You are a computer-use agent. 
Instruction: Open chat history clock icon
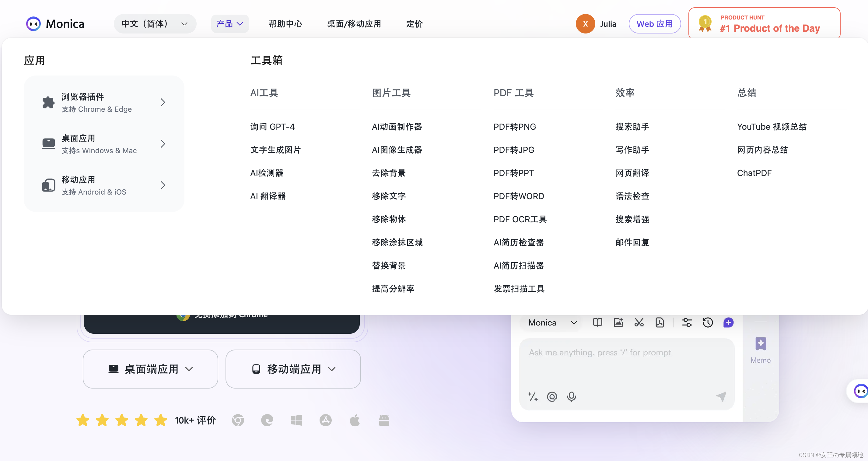[708, 322]
